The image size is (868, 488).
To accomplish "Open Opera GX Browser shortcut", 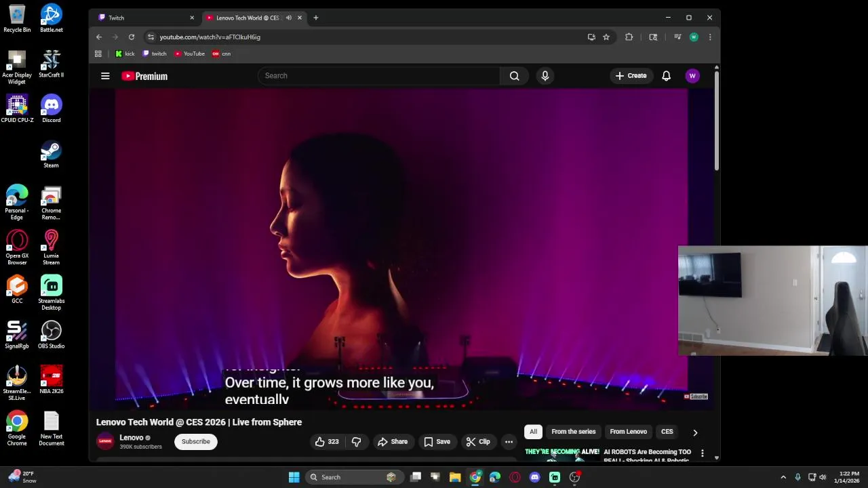I will coord(17,247).
